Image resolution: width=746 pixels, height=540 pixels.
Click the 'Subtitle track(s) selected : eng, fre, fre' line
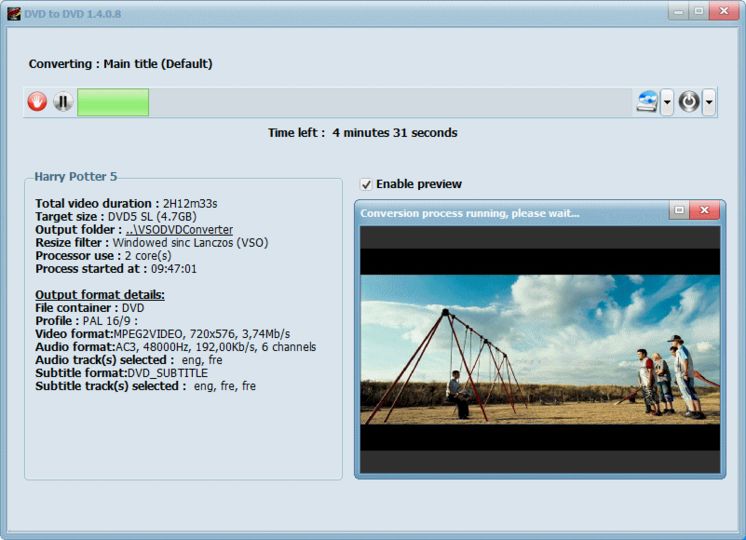146,386
